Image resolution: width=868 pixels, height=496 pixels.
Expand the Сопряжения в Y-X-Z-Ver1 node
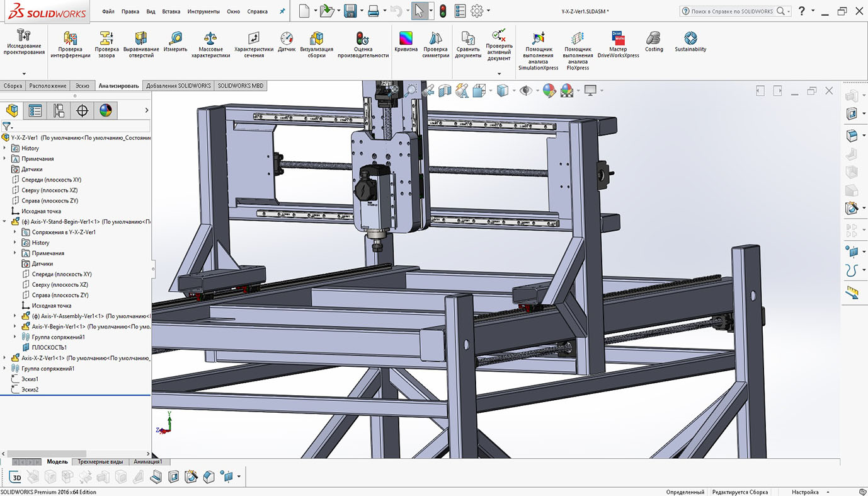tap(15, 232)
